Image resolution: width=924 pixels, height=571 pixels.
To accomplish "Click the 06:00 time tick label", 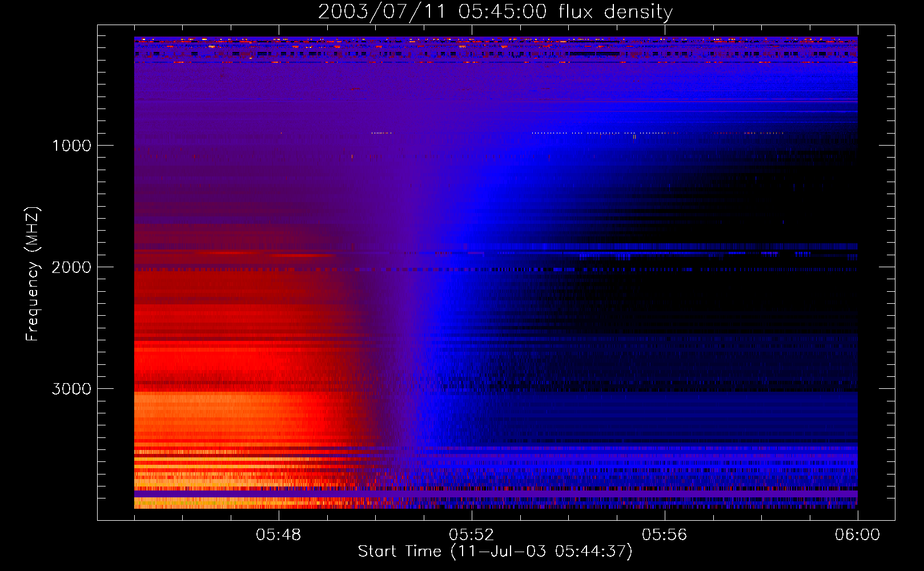I will pos(857,535).
